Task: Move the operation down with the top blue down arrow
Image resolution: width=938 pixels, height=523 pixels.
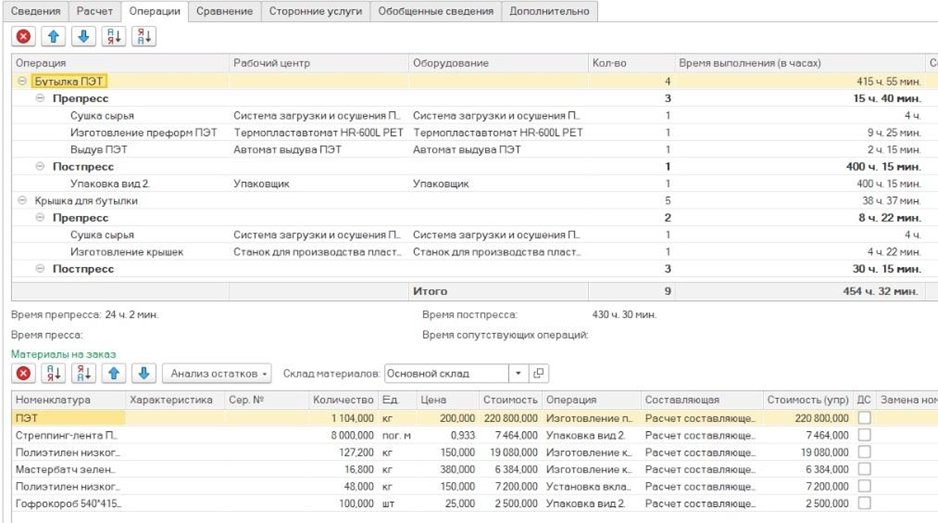Action: (x=83, y=37)
